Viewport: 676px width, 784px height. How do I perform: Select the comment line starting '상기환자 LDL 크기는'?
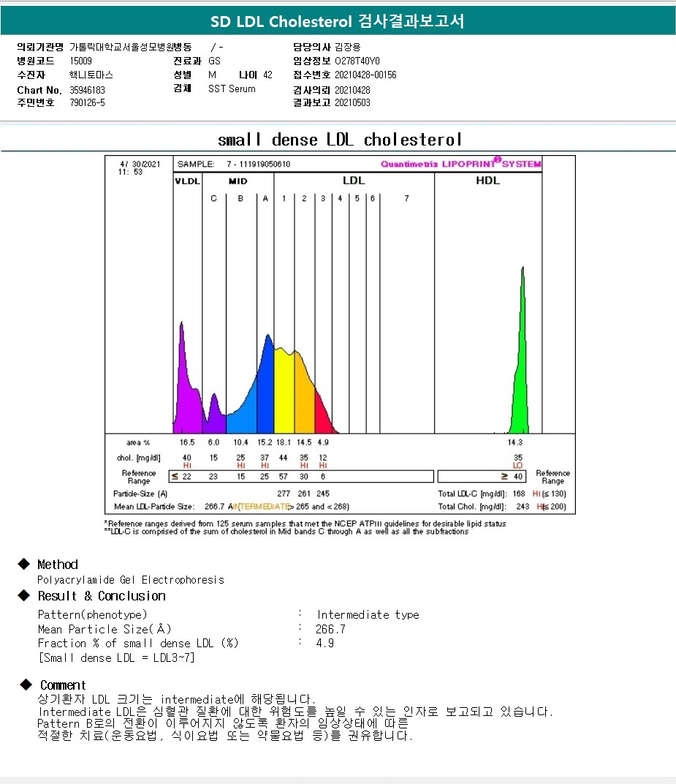click(176, 699)
